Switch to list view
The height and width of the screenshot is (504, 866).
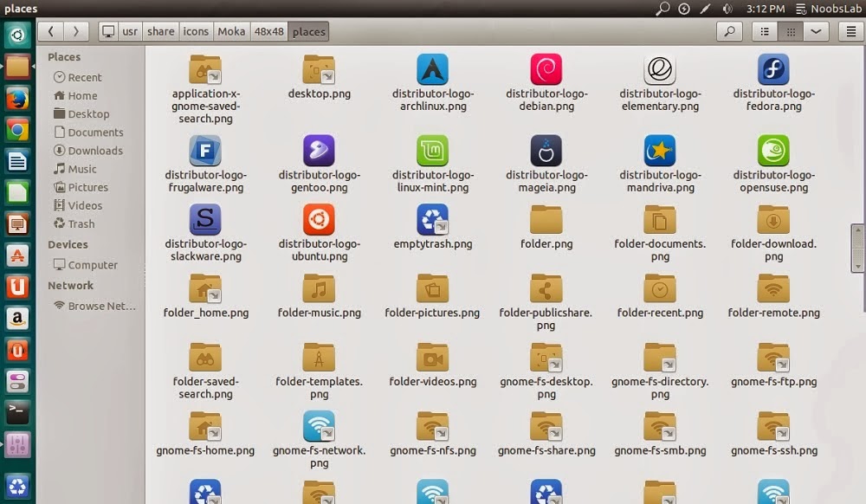pyautogui.click(x=764, y=31)
